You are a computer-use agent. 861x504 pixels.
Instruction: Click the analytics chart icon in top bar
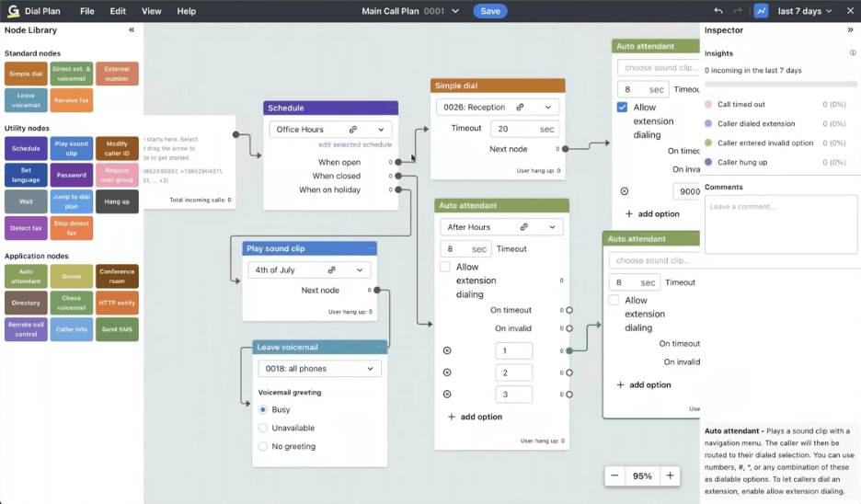click(x=761, y=11)
